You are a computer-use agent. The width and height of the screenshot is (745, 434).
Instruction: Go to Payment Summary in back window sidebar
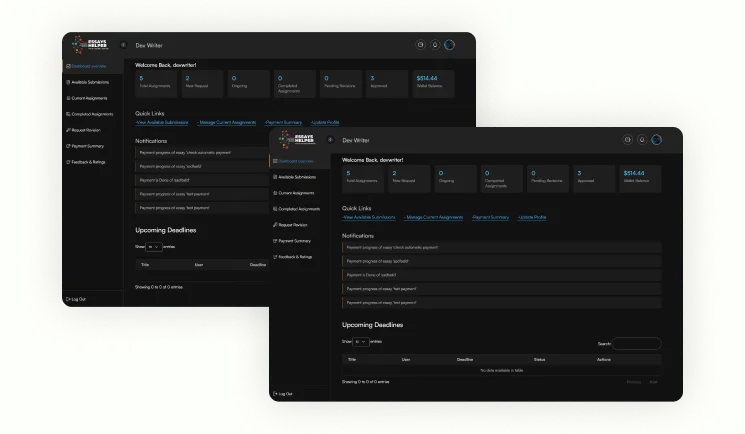click(85, 146)
